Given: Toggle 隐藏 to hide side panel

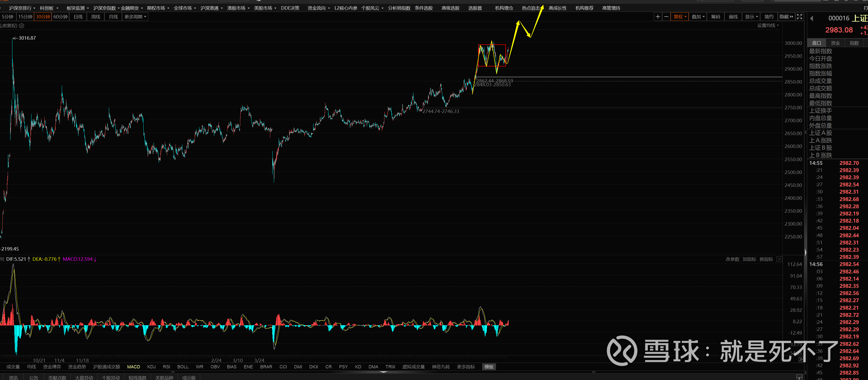Looking at the screenshot, I should [x=786, y=17].
